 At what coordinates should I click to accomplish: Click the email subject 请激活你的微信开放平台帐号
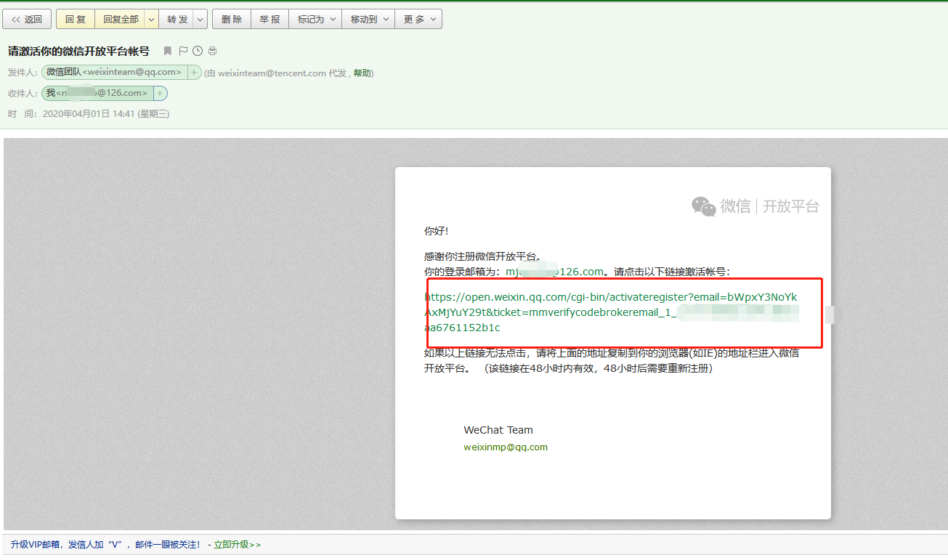click(x=78, y=51)
